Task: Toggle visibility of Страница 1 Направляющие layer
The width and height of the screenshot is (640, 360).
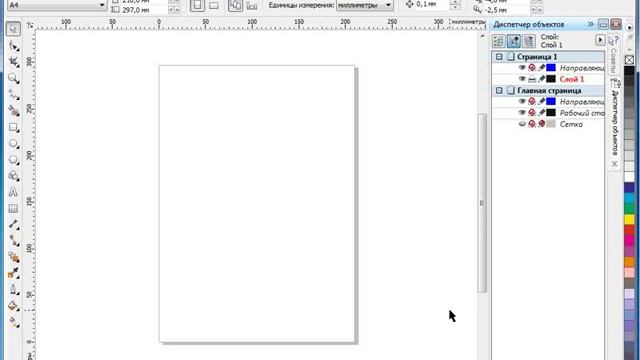Action: pos(522,68)
